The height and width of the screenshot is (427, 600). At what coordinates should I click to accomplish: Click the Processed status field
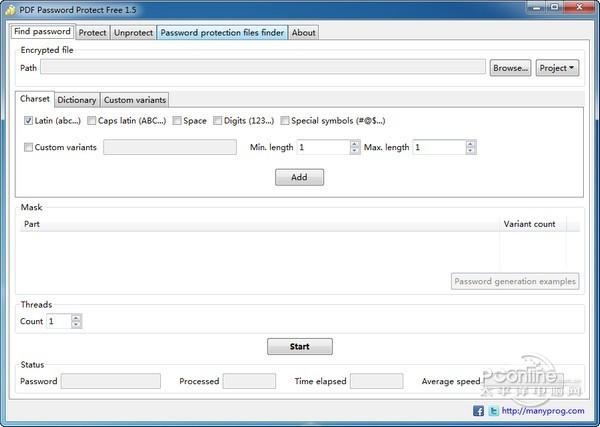[x=249, y=381]
